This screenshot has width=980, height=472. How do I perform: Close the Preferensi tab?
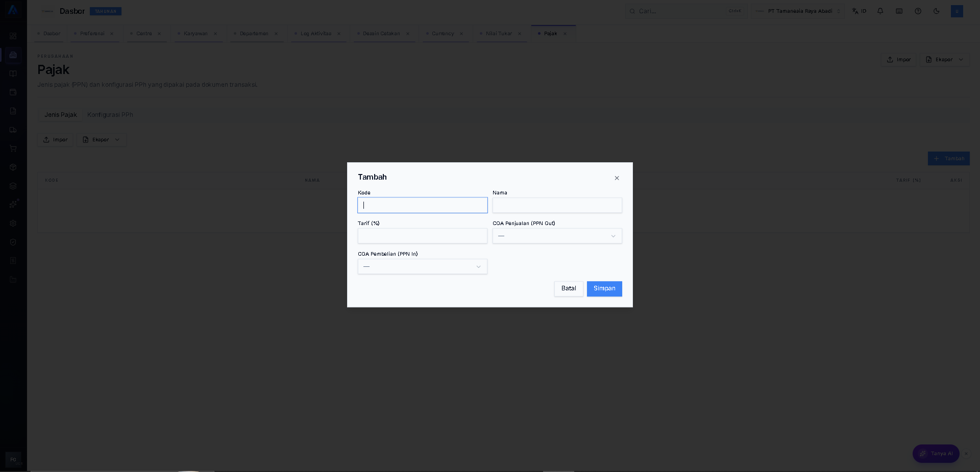coord(112,34)
